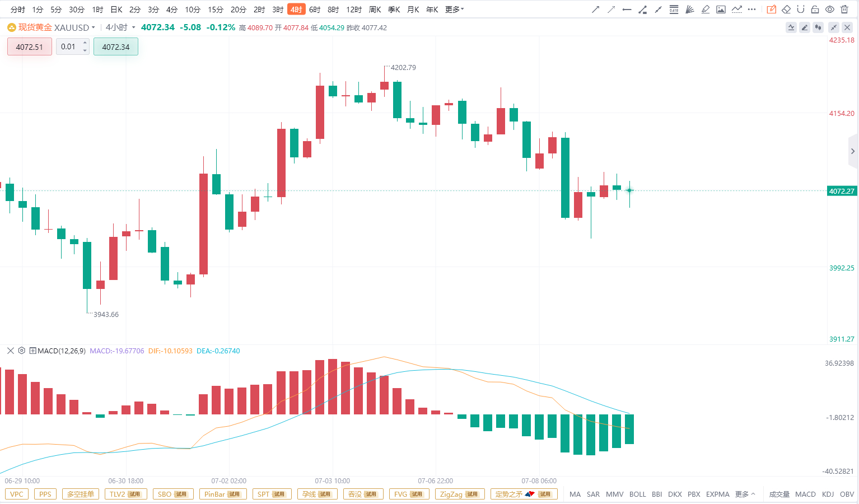Select the parallel channel line tool

(658, 10)
